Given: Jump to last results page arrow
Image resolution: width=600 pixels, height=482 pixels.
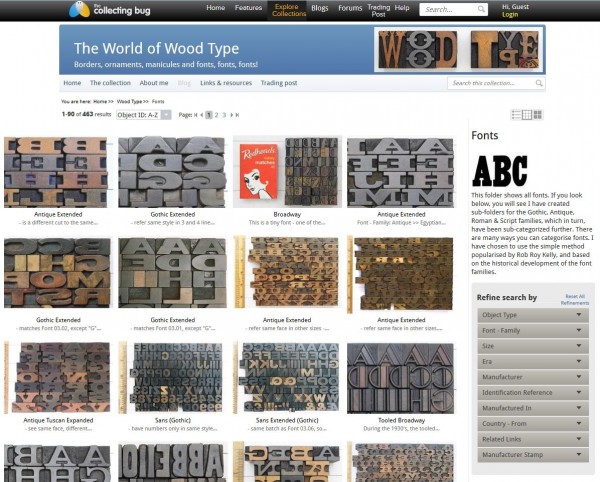Looking at the screenshot, I should (x=237, y=115).
